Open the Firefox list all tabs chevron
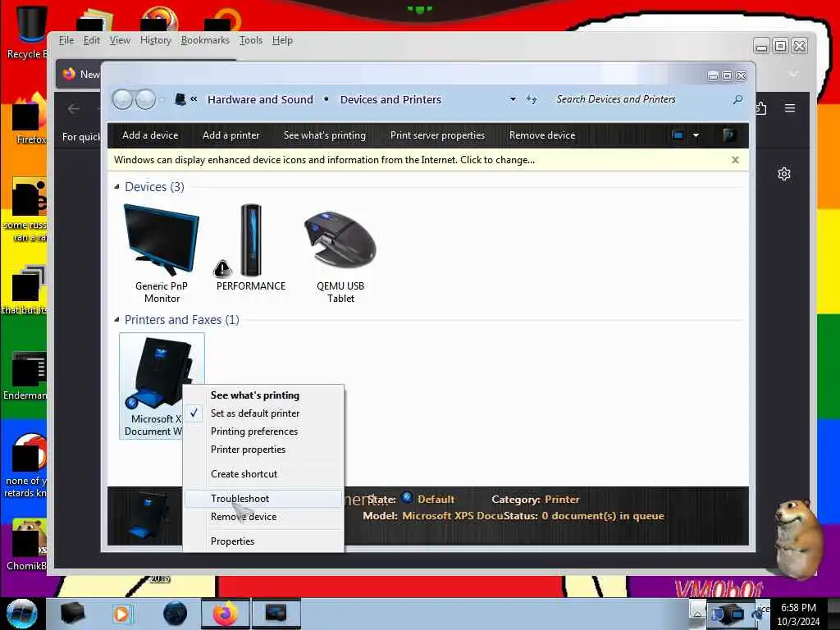Screen dimensions: 840x630 tap(793, 73)
